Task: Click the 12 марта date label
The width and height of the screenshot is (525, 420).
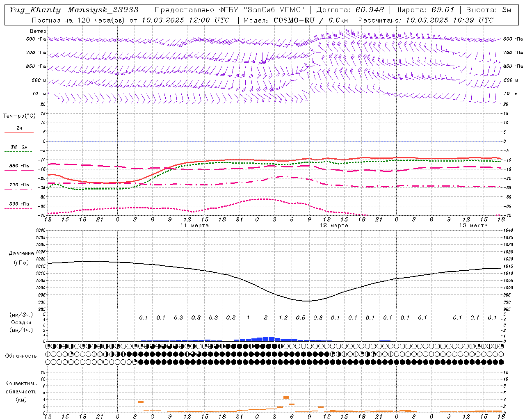Action: pos(334,226)
